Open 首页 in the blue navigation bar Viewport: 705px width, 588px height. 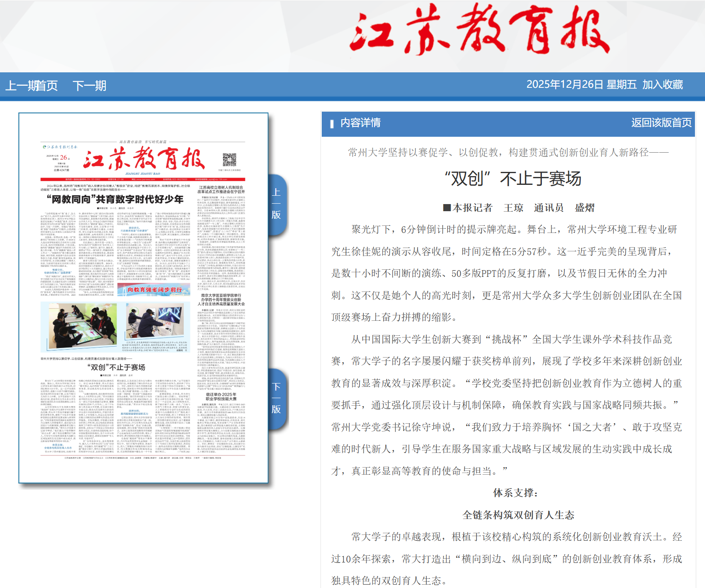[x=47, y=86]
